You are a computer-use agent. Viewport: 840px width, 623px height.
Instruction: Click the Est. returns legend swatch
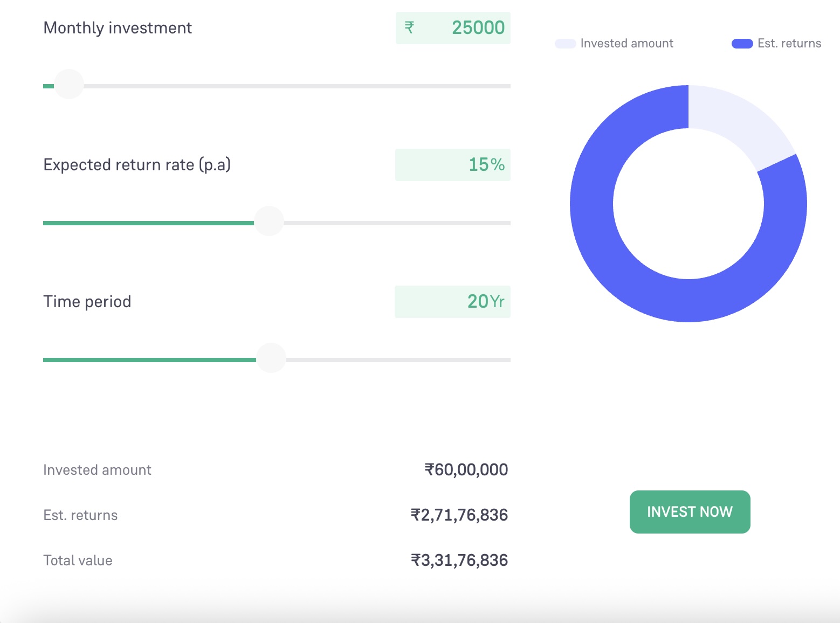tap(741, 43)
